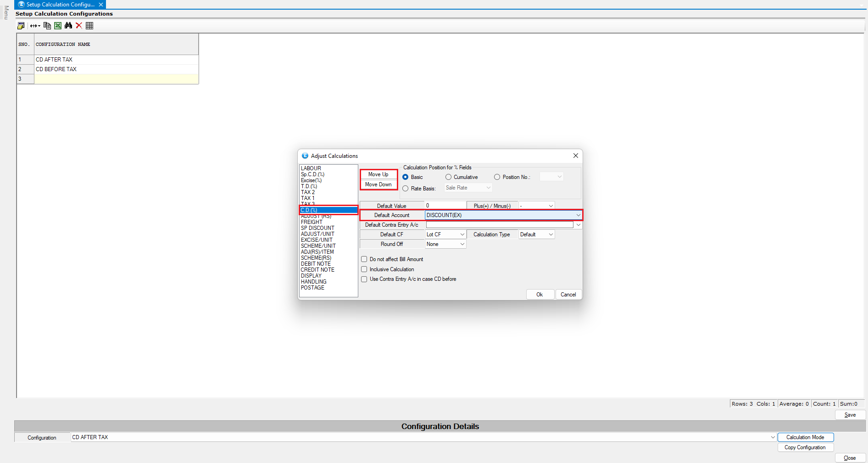Screen dimensions: 868x463
Task: Enable Do not affect Bill Amount
Action: 364,259
